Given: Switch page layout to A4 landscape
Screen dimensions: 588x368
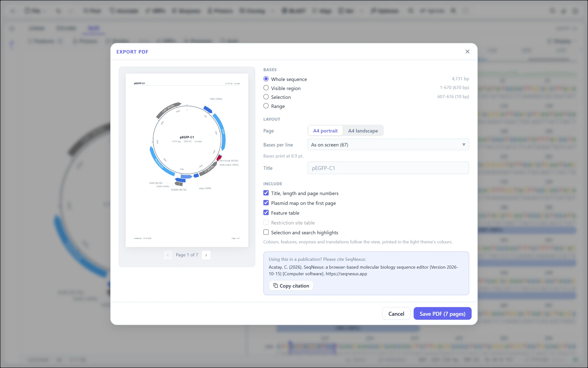Looking at the screenshot, I should (363, 131).
